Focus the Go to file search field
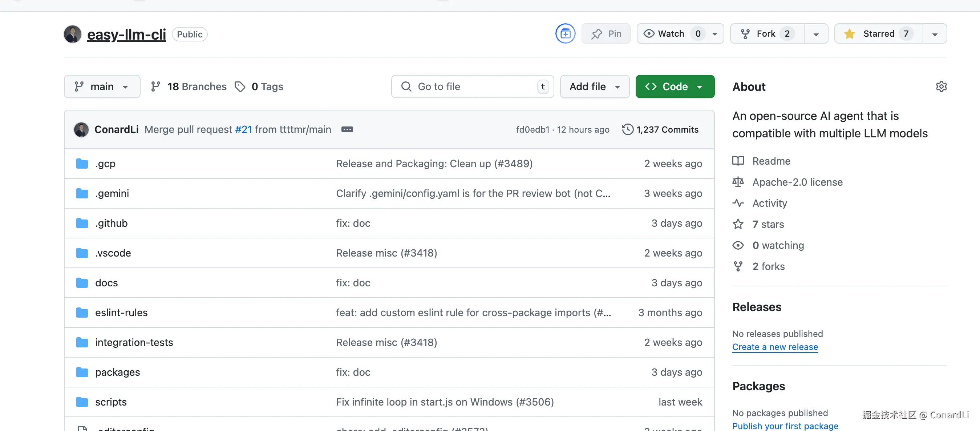980x431 pixels. 472,86
